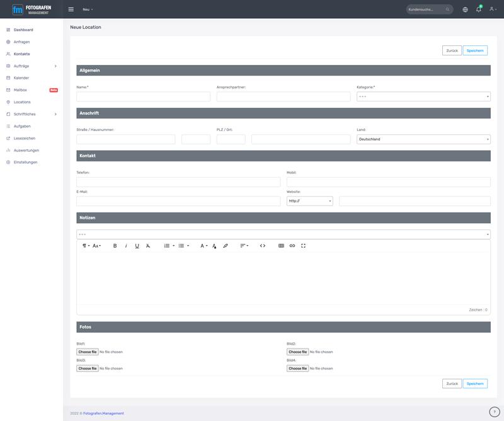Insert a link in the notes editor
The width and height of the screenshot is (504, 421).
click(292, 246)
